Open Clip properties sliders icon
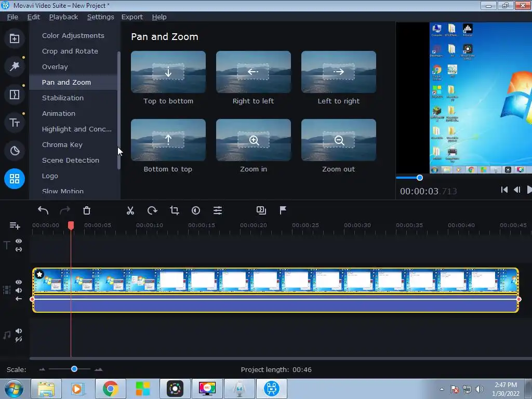 (218, 211)
